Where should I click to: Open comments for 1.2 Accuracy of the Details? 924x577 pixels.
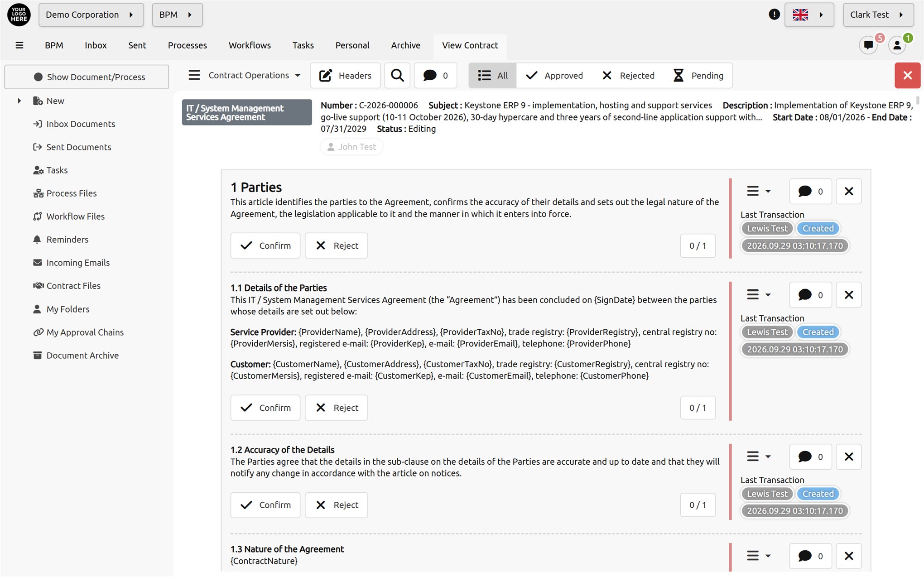[x=810, y=457]
